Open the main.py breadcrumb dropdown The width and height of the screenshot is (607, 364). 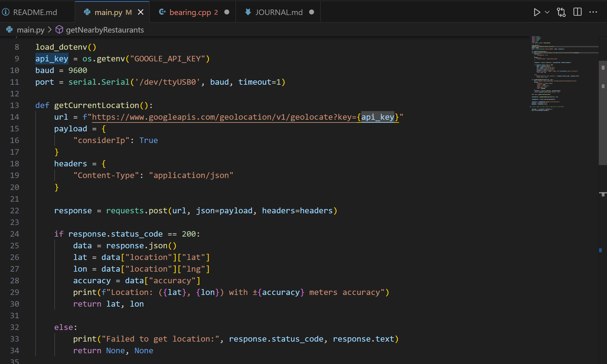click(x=30, y=29)
